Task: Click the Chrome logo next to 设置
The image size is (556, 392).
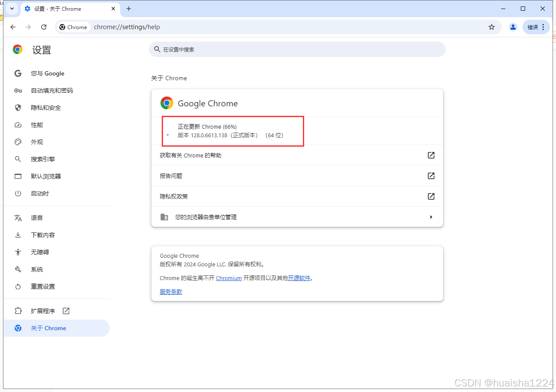Action: click(x=18, y=50)
